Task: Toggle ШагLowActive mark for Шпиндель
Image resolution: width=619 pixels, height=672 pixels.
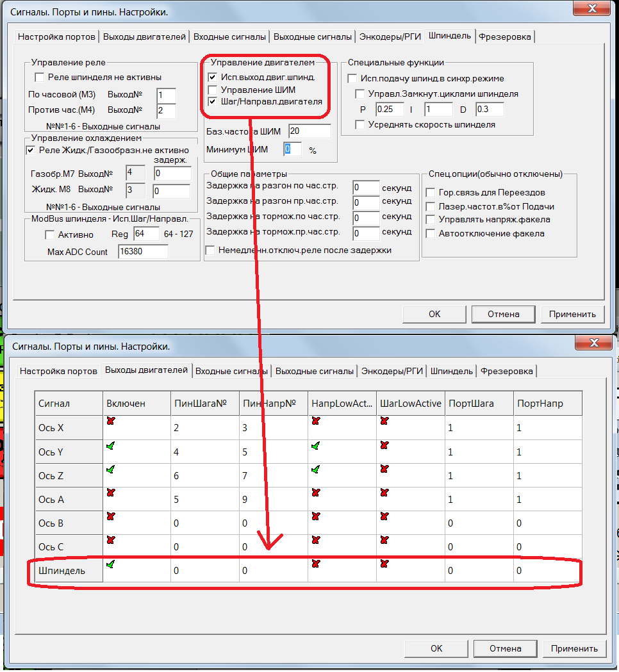Action: coord(384,563)
